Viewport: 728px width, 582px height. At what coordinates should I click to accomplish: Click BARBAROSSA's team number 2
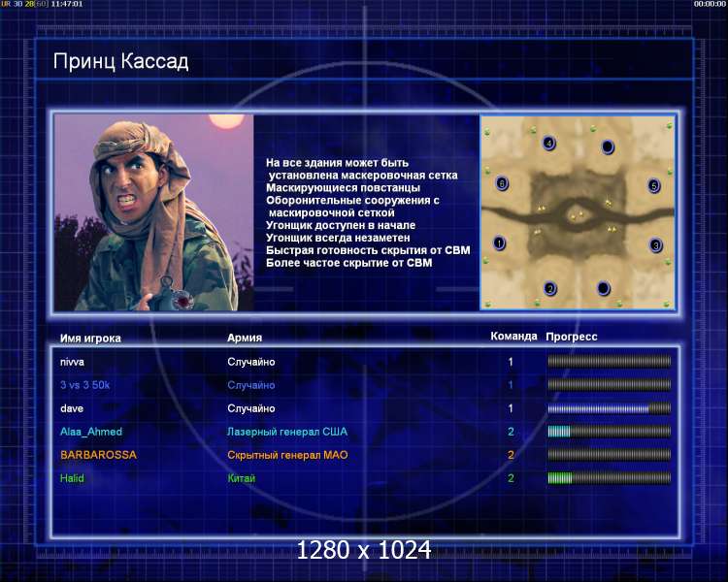pyautogui.click(x=511, y=455)
